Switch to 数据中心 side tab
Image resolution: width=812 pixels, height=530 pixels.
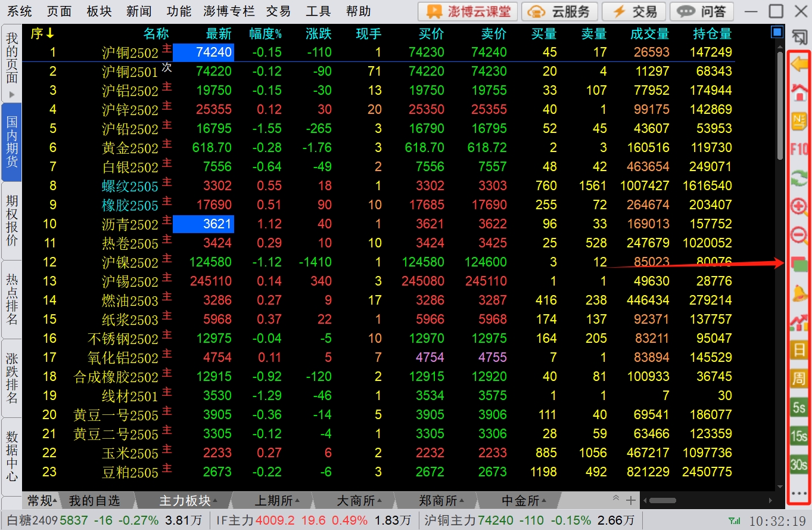(x=12, y=456)
